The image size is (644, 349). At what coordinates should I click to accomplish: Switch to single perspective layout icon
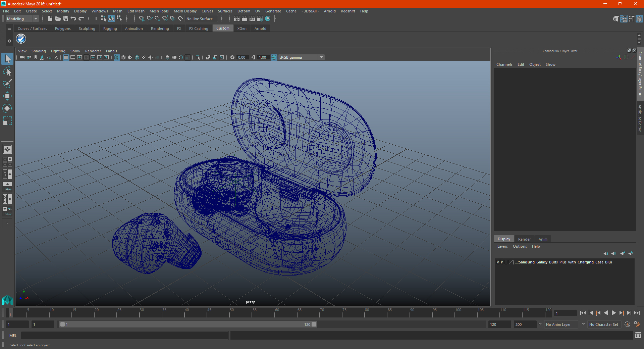pyautogui.click(x=7, y=149)
